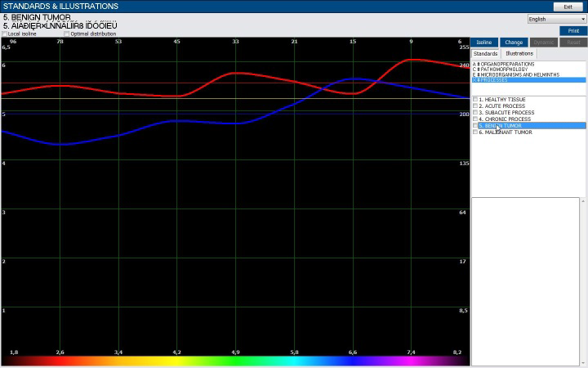The image size is (588, 368).
Task: Click the red curve peak near frequency 7,4
Action: [411, 60]
